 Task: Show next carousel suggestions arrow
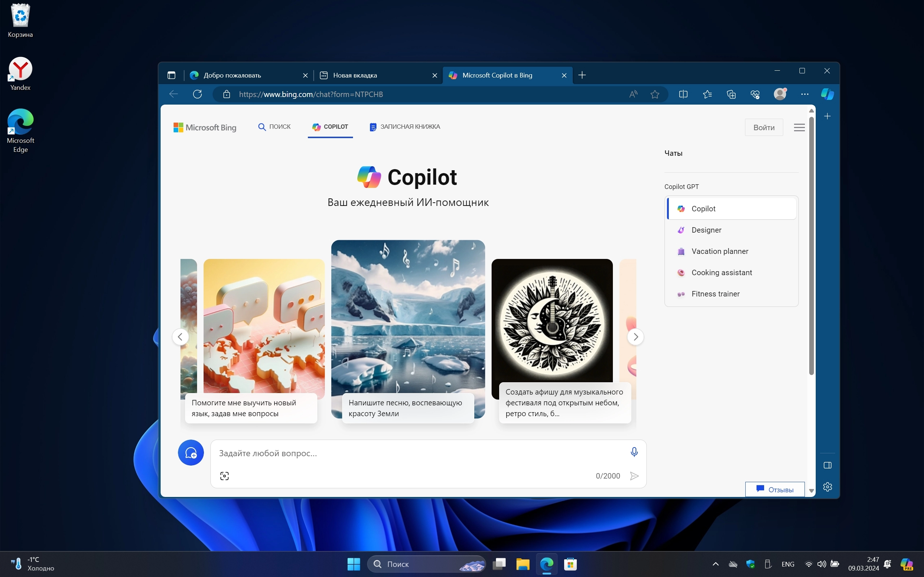pos(635,336)
